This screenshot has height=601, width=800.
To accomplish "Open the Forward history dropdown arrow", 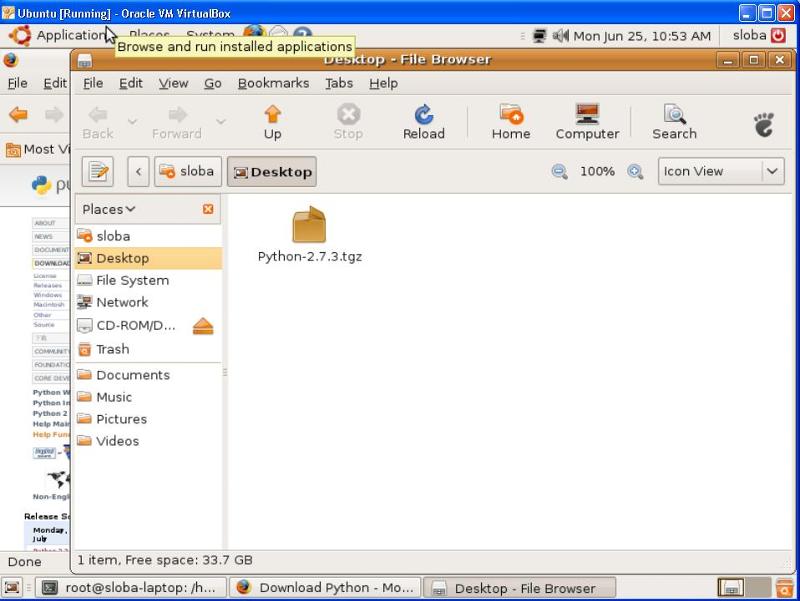I will click(x=220, y=121).
